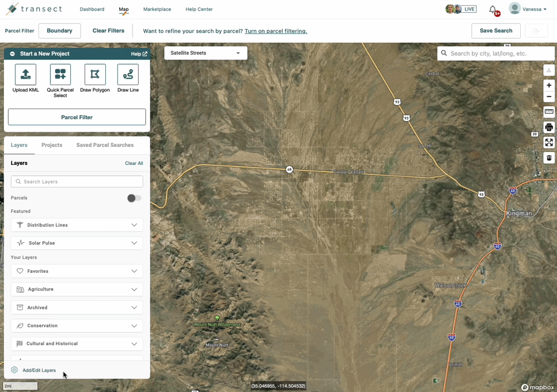Toggle fullscreen map view

(x=549, y=143)
